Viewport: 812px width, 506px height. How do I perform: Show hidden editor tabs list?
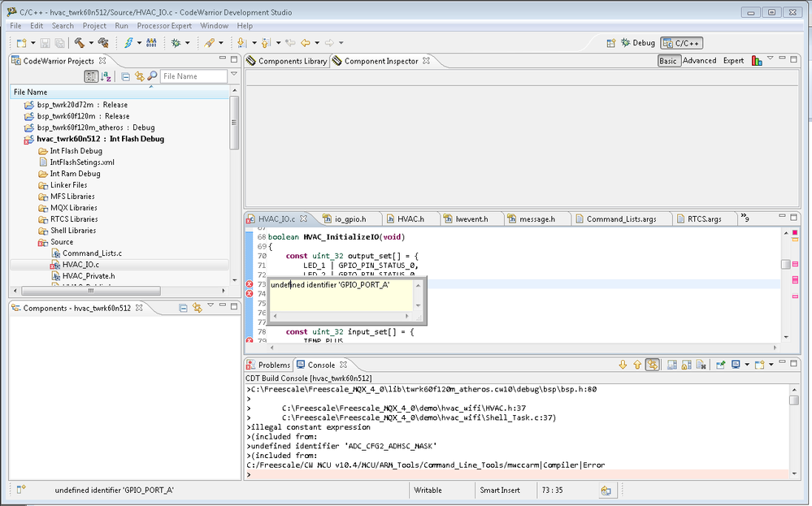[x=744, y=218]
